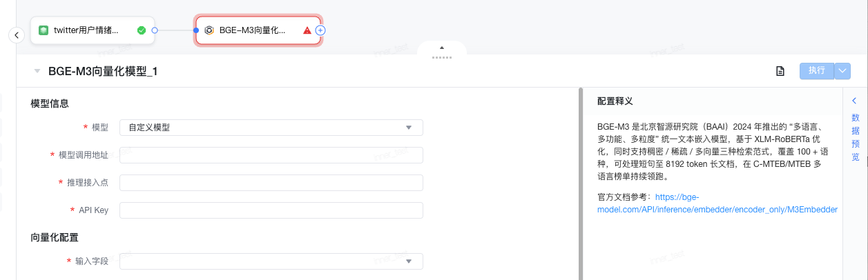Click the red warning triangle on BGE-M3 node

307,30
